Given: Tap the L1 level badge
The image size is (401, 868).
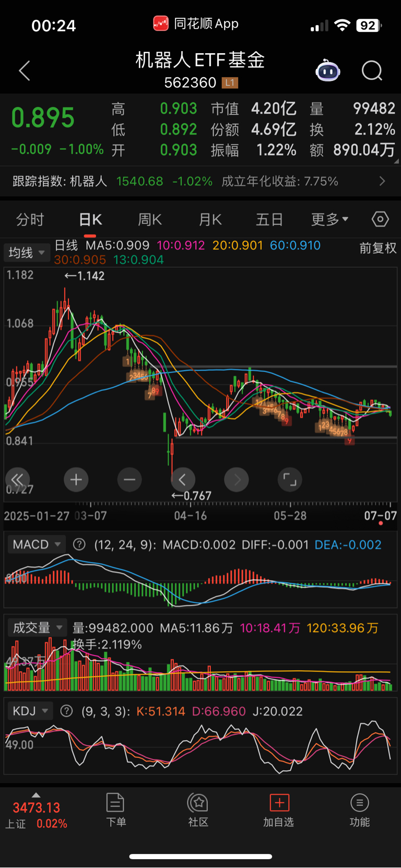Looking at the screenshot, I should (230, 82).
